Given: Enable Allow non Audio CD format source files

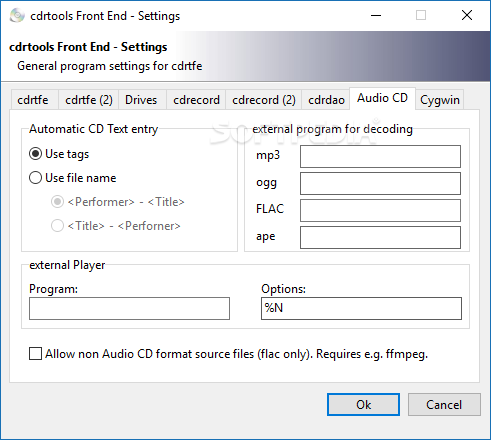Looking at the screenshot, I should [x=228, y=354].
